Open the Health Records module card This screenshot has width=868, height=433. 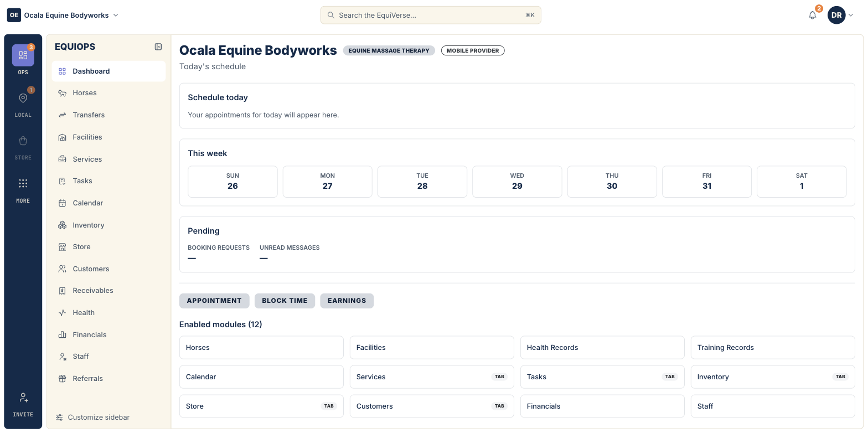(602, 348)
